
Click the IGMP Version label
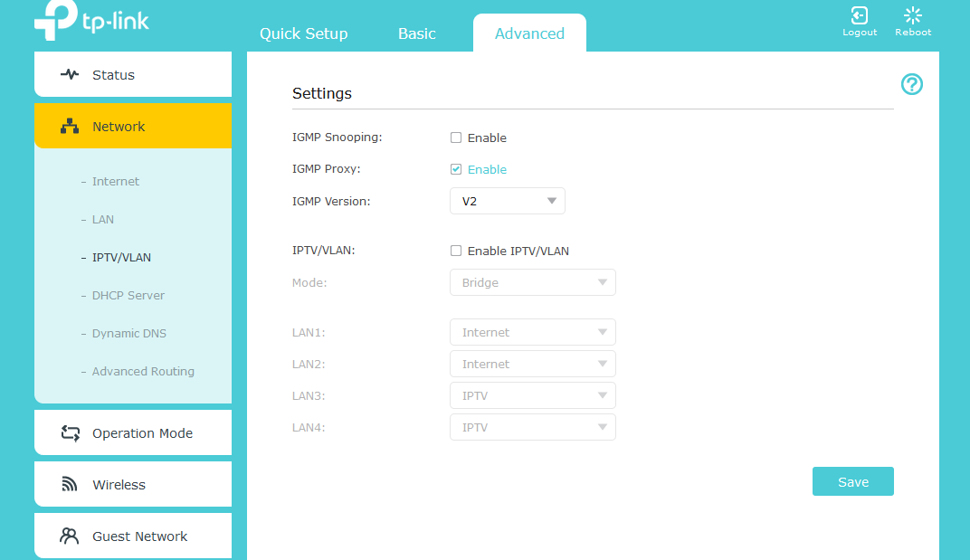pos(331,201)
